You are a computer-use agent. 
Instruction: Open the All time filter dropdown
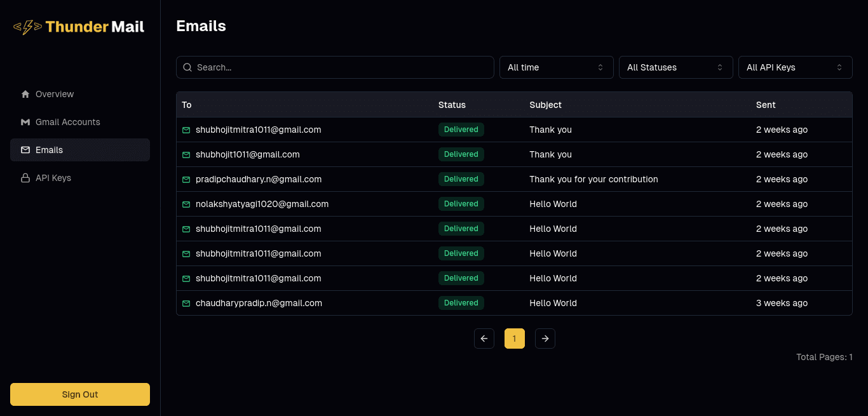tap(556, 67)
